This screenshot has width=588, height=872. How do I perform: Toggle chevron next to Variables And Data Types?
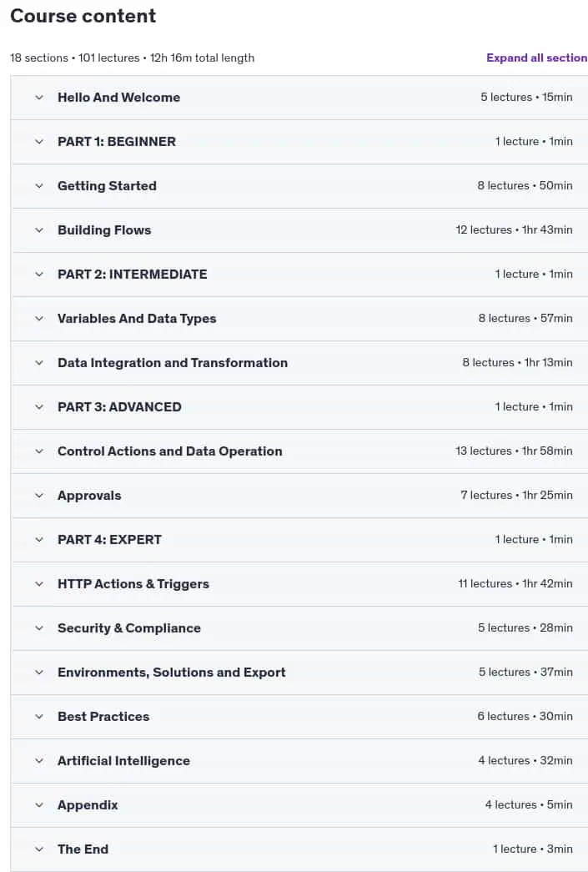39,319
